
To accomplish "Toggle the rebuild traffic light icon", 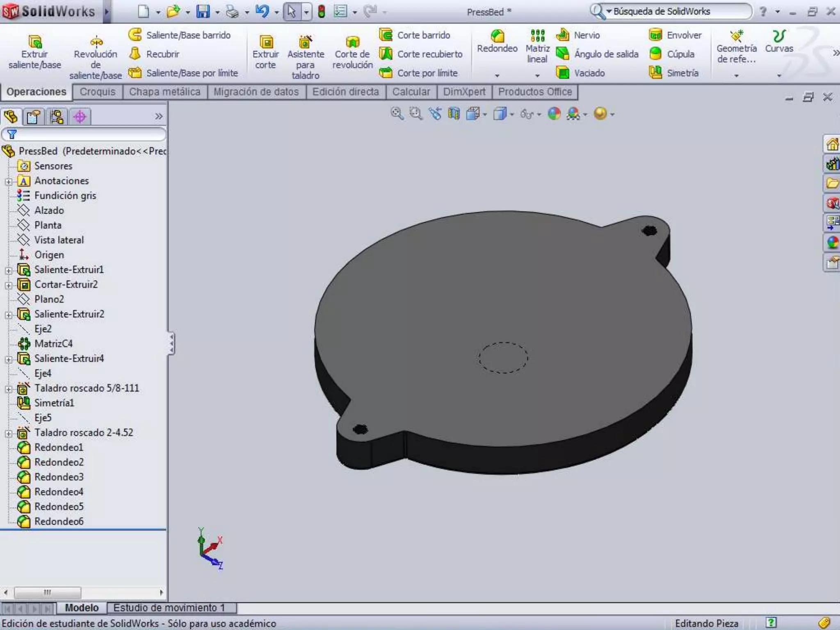I will [x=322, y=11].
